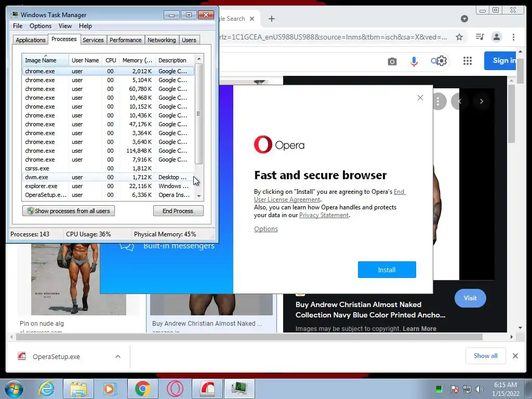Open Chrome media control icon
Viewport: 532px width, 399px height.
coord(480,37)
